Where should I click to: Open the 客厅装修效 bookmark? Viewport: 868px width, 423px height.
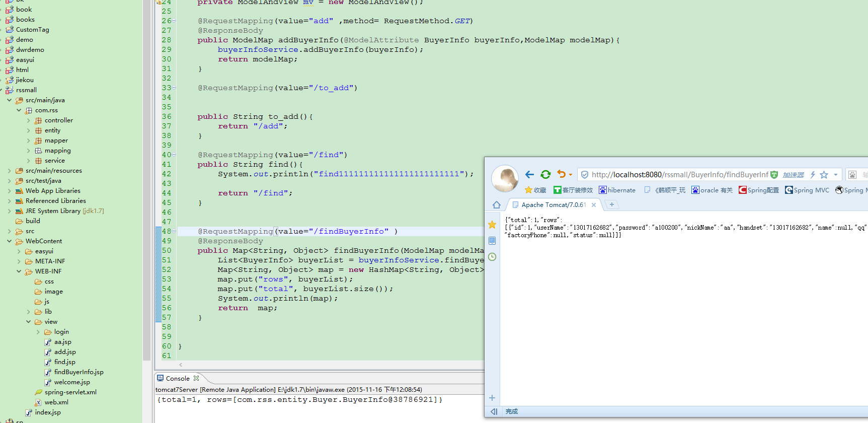[573, 190]
